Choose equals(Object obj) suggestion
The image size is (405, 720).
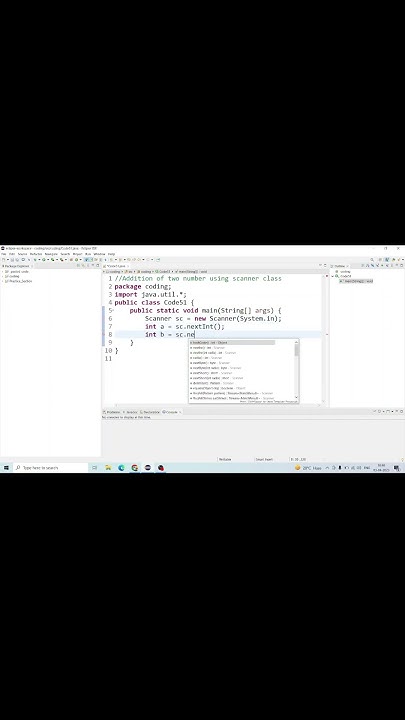pos(242,388)
